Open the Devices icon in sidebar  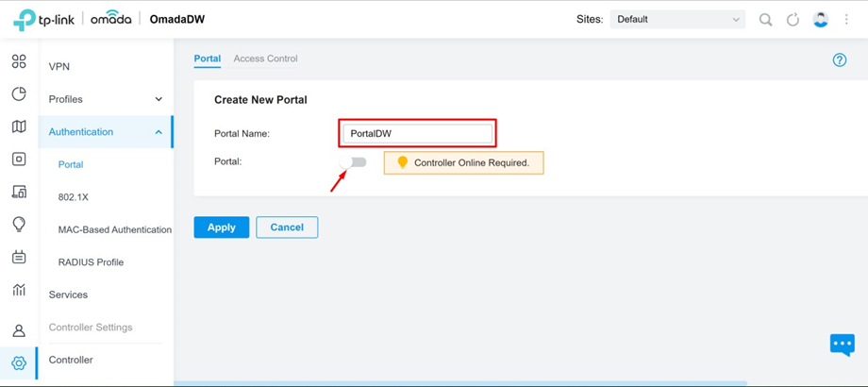point(19,160)
